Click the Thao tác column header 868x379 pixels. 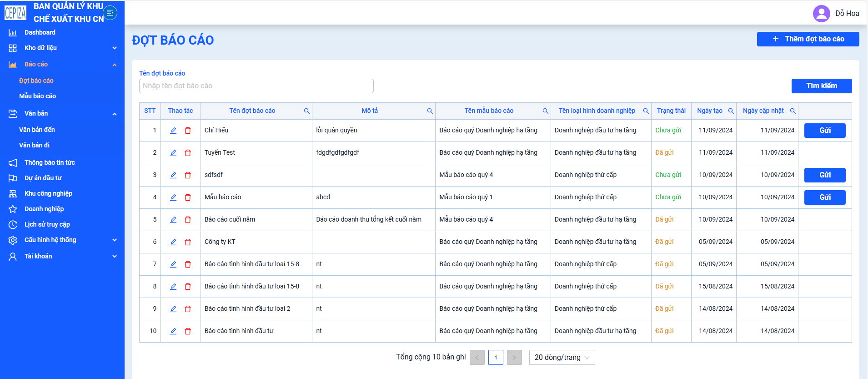181,111
